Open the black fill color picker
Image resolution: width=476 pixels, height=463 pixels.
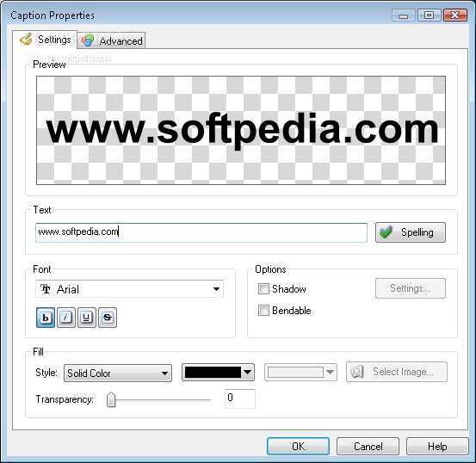pyautogui.click(x=218, y=373)
